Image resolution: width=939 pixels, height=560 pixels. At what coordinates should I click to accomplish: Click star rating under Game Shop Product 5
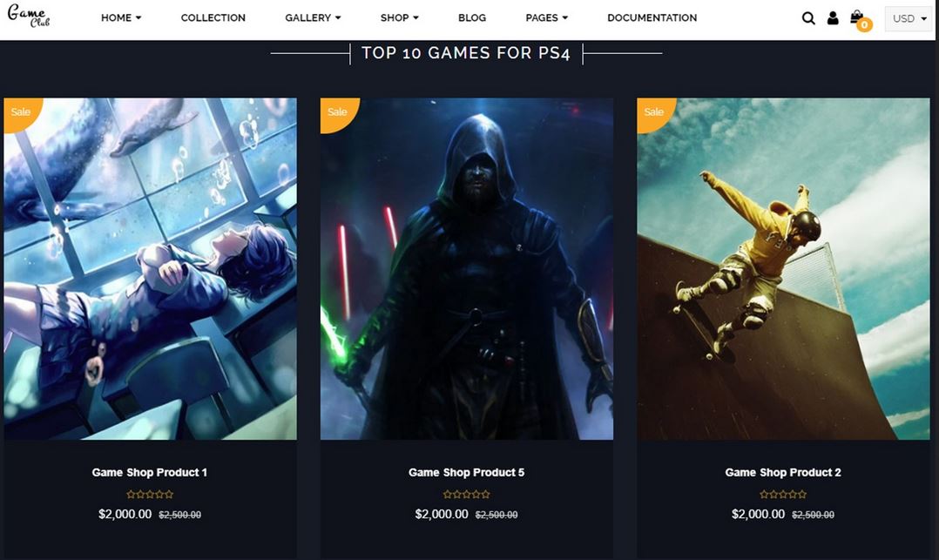point(467,494)
